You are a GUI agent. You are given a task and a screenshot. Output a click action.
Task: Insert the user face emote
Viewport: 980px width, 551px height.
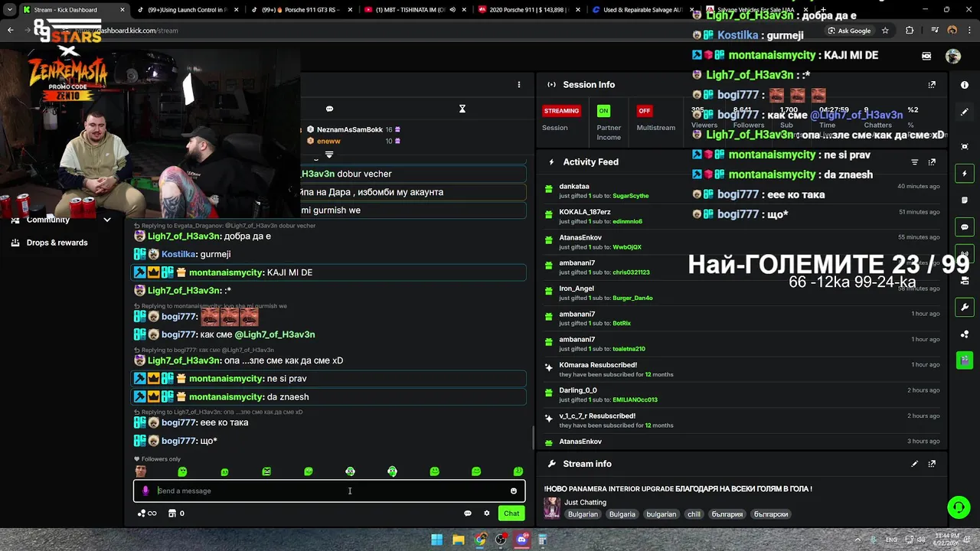pos(140,471)
